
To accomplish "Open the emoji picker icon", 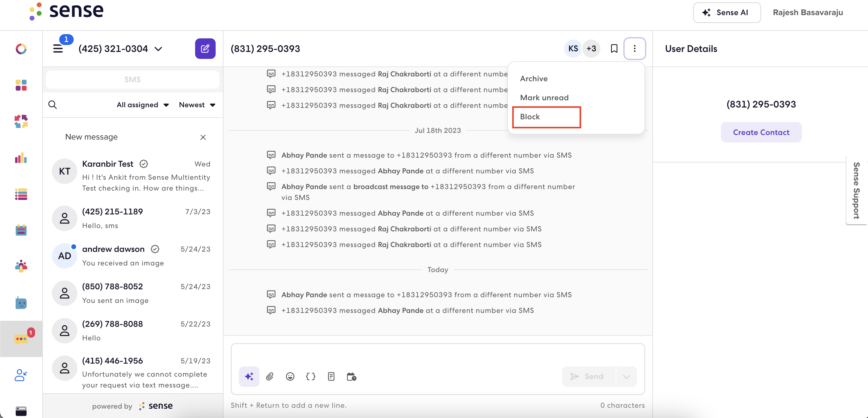I will tap(290, 376).
